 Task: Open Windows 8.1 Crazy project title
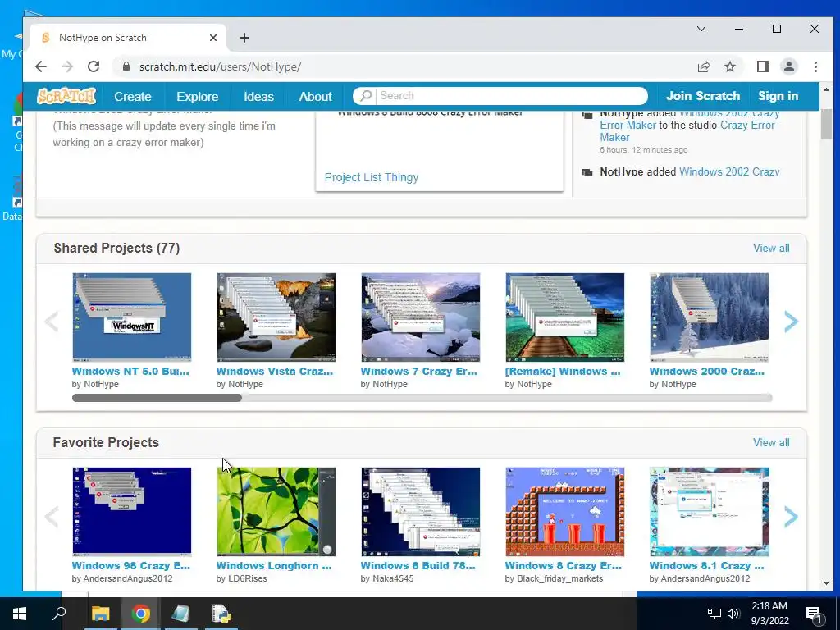click(706, 566)
